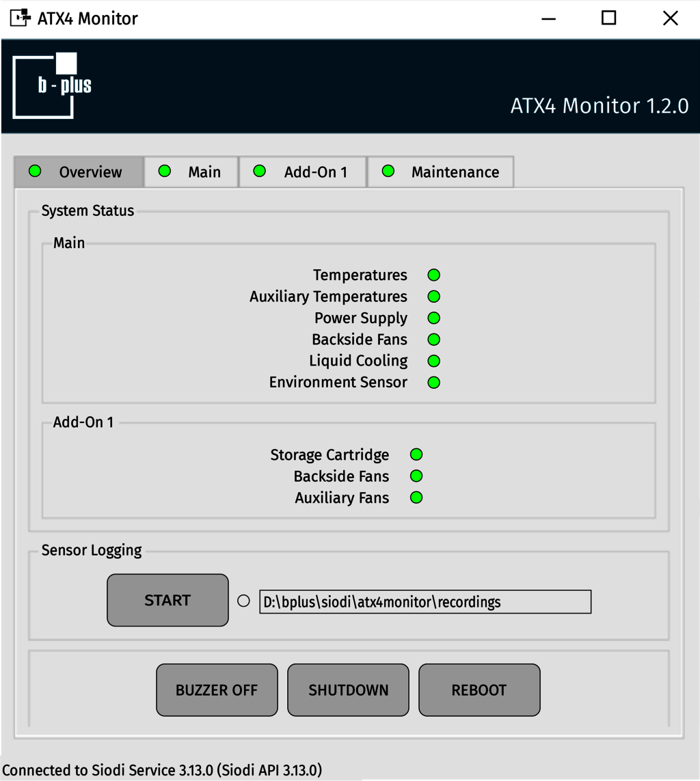700x781 pixels.
Task: Switch to the Overview tab
Action: point(79,172)
